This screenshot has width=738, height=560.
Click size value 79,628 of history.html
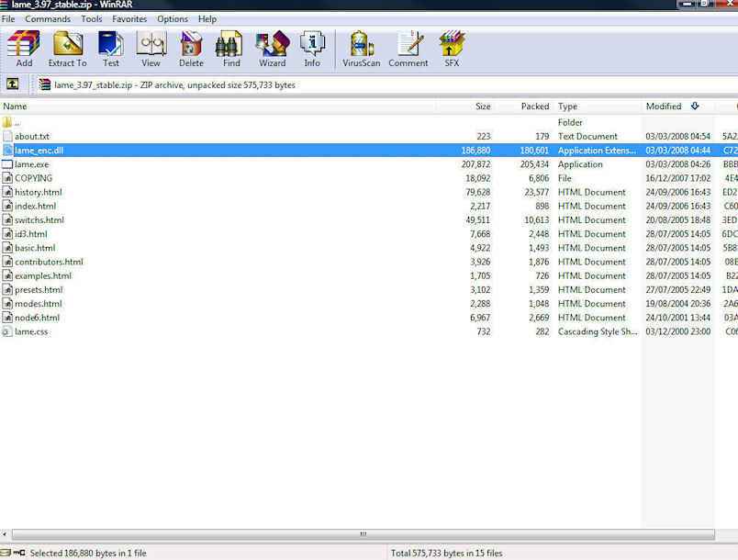[477, 192]
